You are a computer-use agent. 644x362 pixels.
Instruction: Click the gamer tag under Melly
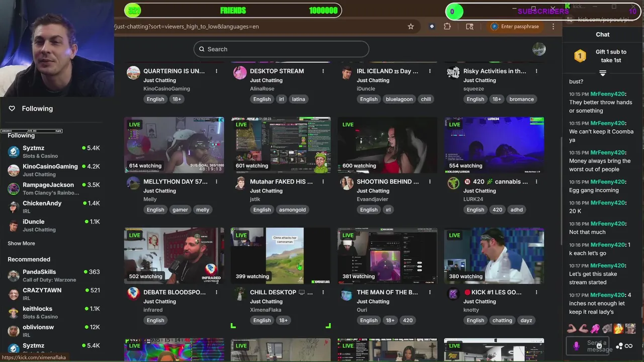[180, 210]
